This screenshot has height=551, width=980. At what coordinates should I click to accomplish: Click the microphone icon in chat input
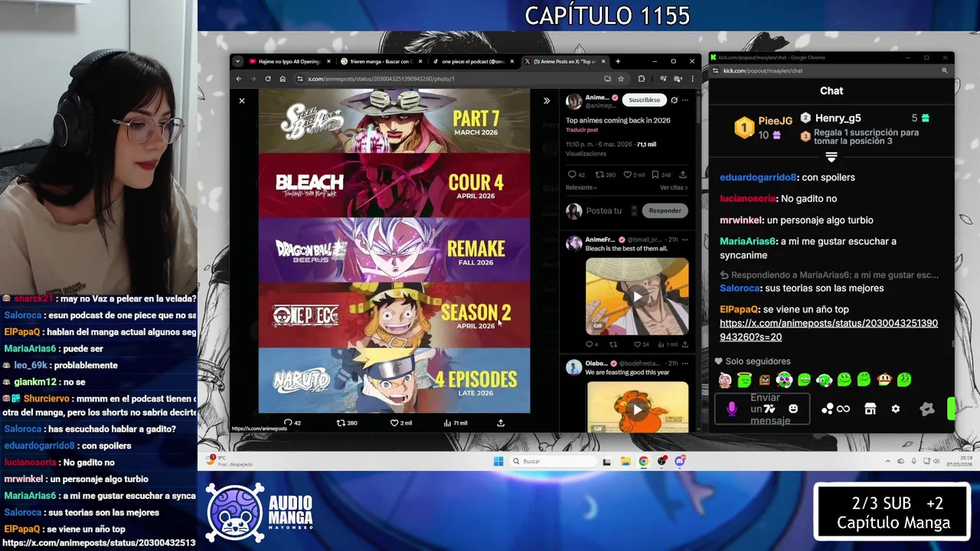coord(732,409)
